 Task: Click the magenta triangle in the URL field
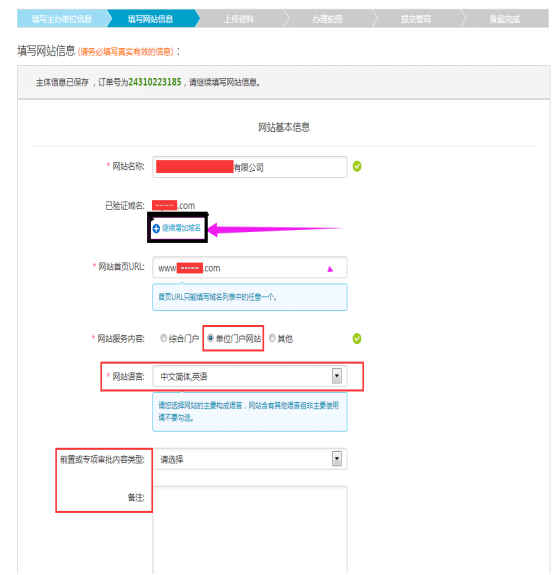coord(330,269)
